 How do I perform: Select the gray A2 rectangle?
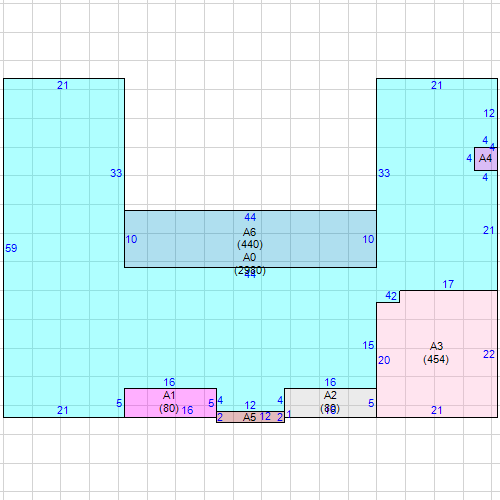pos(330,403)
